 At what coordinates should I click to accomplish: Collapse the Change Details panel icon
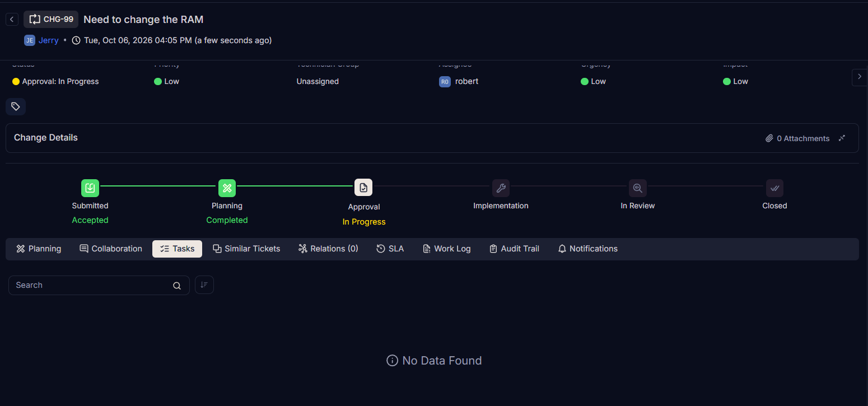[842, 138]
